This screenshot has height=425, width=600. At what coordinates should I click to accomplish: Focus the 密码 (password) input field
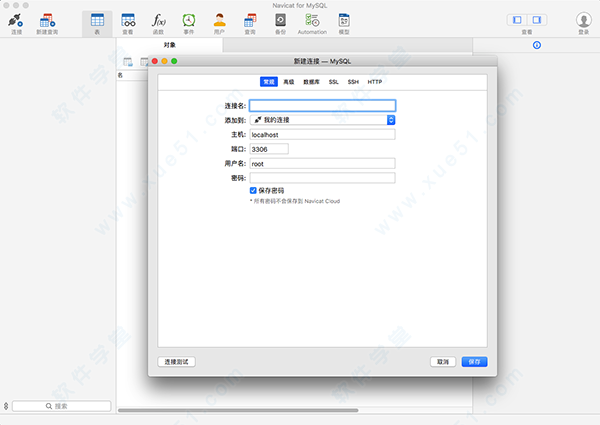tap(322, 178)
